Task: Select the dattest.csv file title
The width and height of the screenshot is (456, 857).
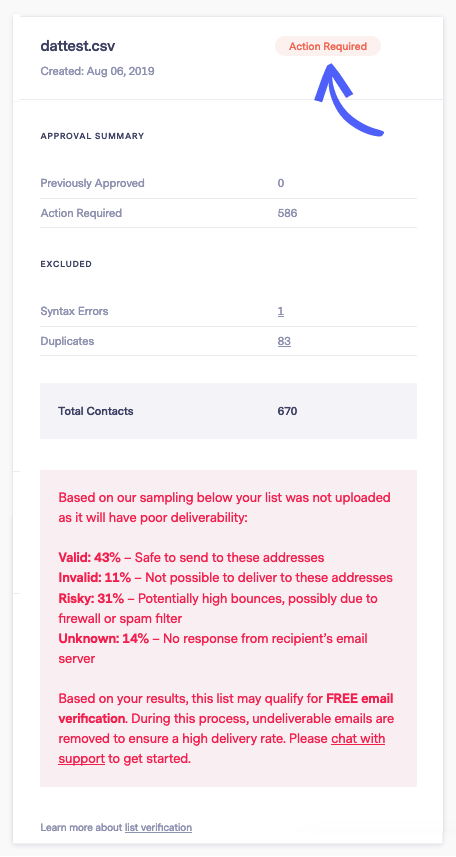Action: point(78,46)
